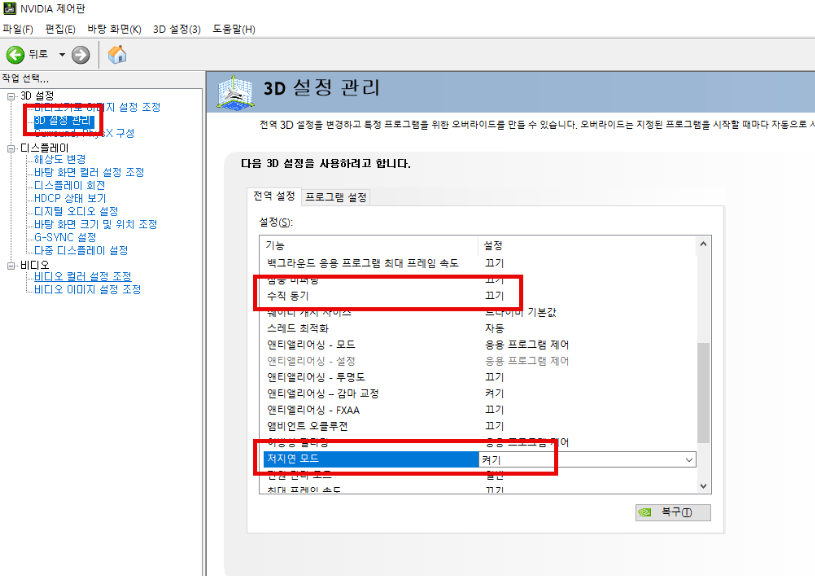The width and height of the screenshot is (815, 576).
Task: Select the 앤티앨리어싱 - 투명도 row
Action: tap(478, 377)
